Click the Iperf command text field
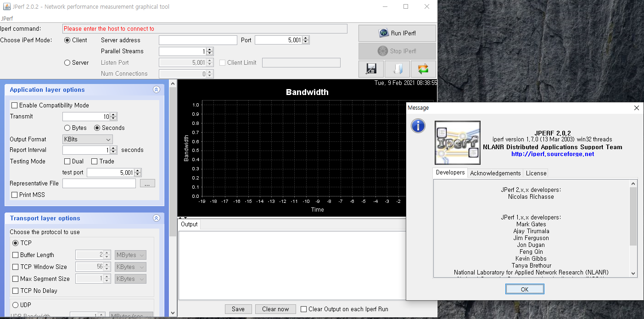This screenshot has width=644, height=319. coord(205,28)
